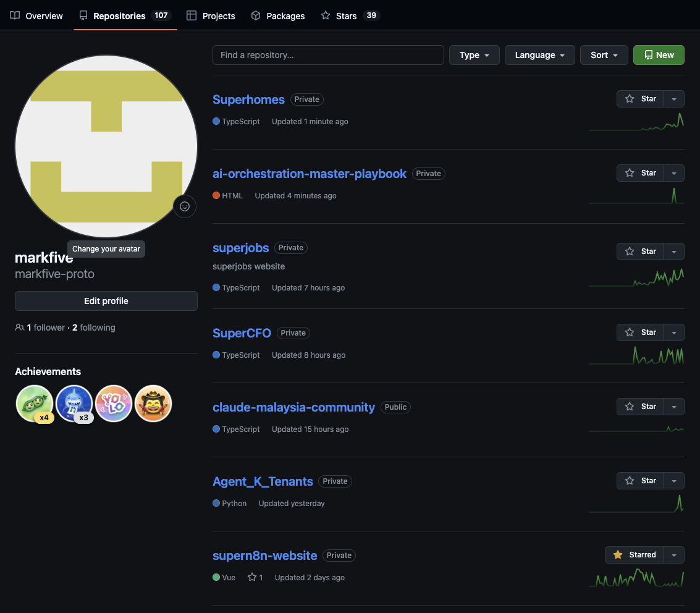Star the Superhomes repository
700x613 pixels.
point(640,99)
